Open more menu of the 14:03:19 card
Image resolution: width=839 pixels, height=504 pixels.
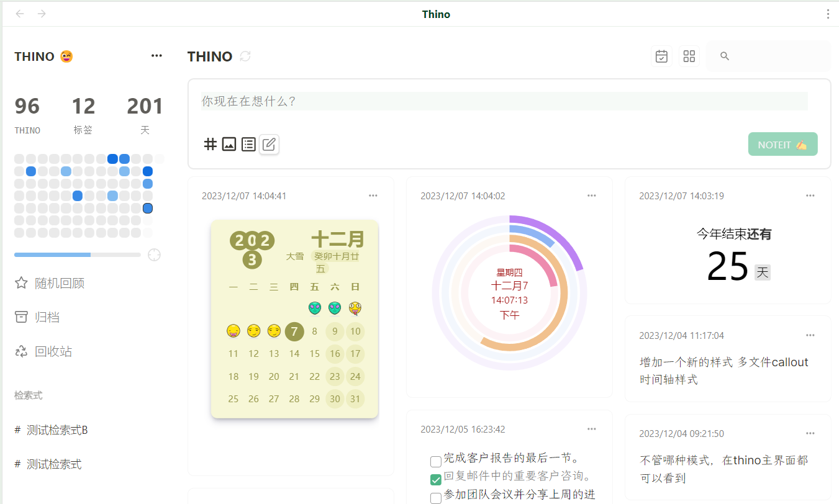click(x=810, y=196)
